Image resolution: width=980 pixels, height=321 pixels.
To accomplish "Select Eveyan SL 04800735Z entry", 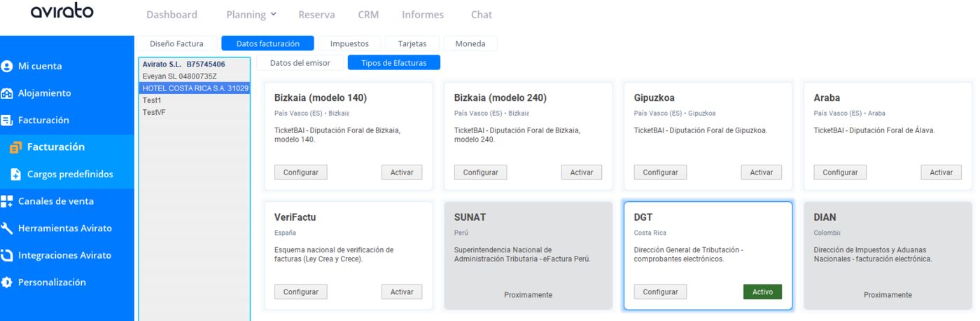I will [x=194, y=76].
